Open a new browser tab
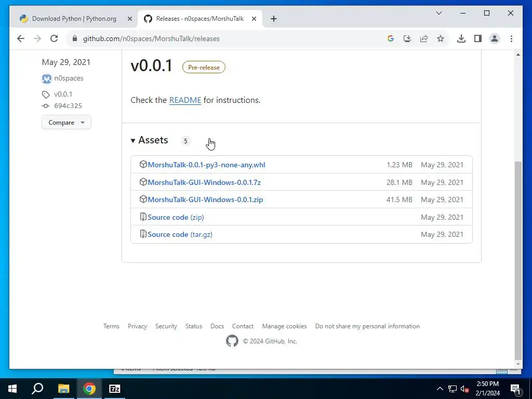Image resolution: width=532 pixels, height=399 pixels. tap(274, 19)
